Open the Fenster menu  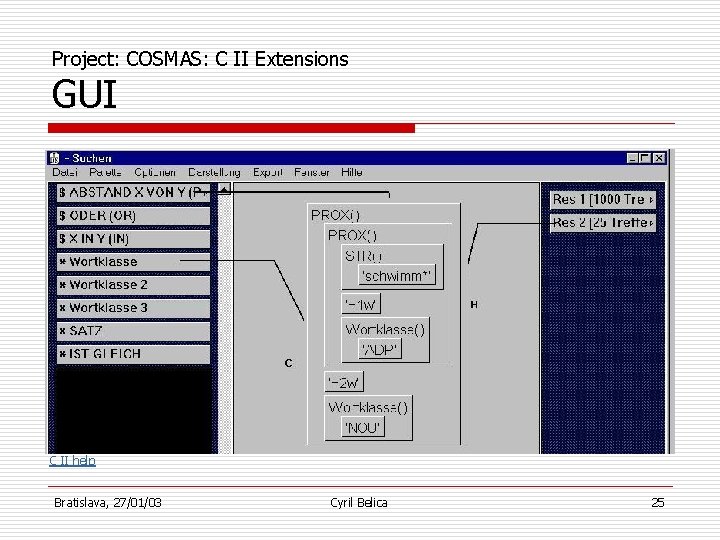[x=312, y=172]
